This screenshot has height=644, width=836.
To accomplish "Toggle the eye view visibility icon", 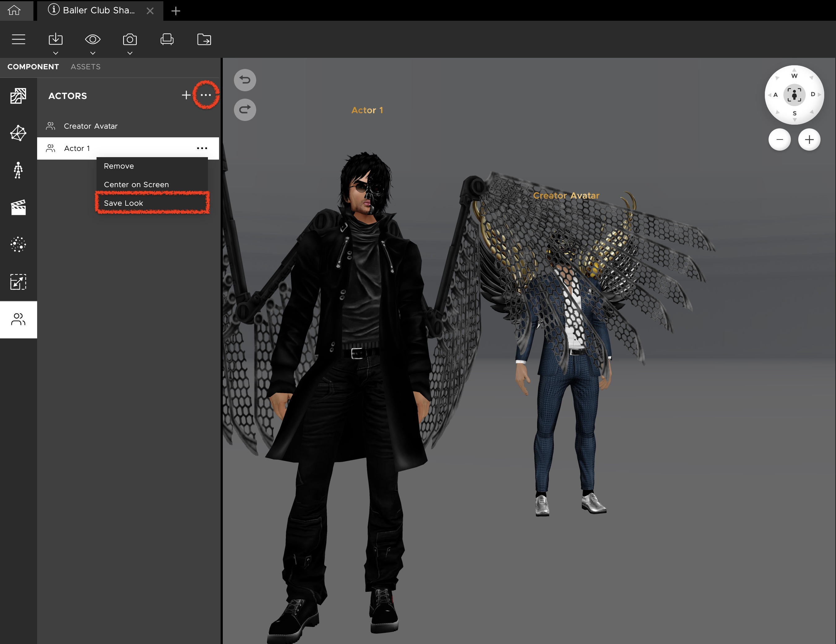I will coord(93,39).
